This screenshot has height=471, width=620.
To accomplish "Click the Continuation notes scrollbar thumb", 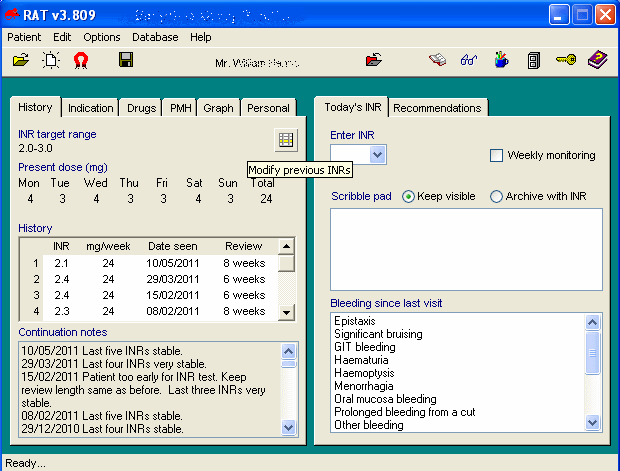I will tap(289, 364).
